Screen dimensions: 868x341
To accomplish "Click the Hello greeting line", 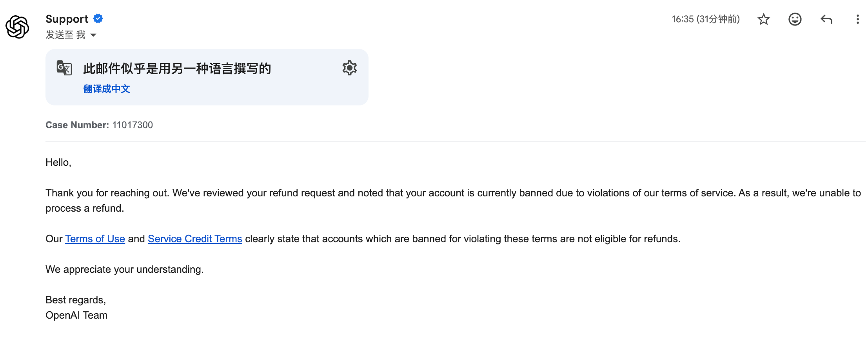I will pyautogui.click(x=58, y=162).
